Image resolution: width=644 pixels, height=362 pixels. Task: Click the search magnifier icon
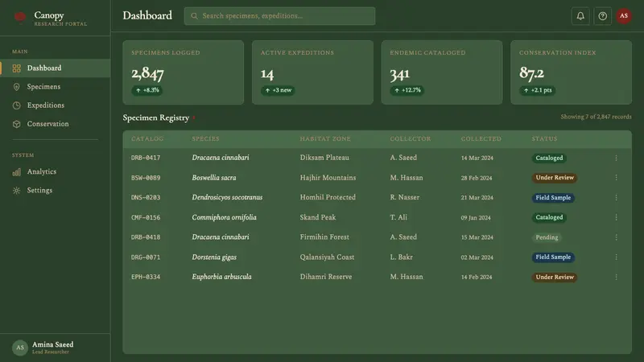(x=194, y=16)
